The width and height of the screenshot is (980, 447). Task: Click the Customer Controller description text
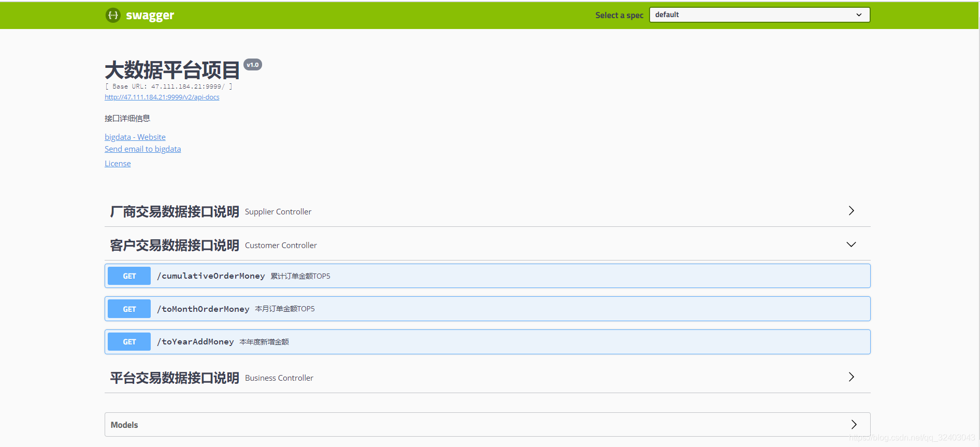point(281,245)
